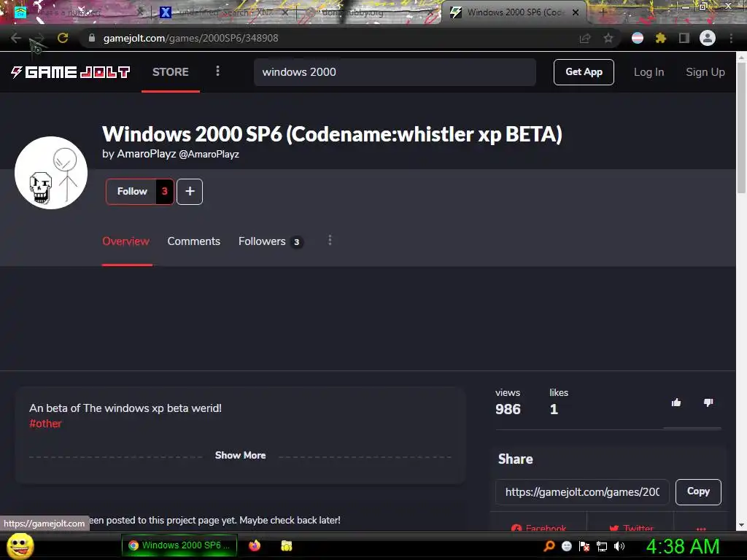
Task: View site info via lock icon
Action: coord(92,38)
